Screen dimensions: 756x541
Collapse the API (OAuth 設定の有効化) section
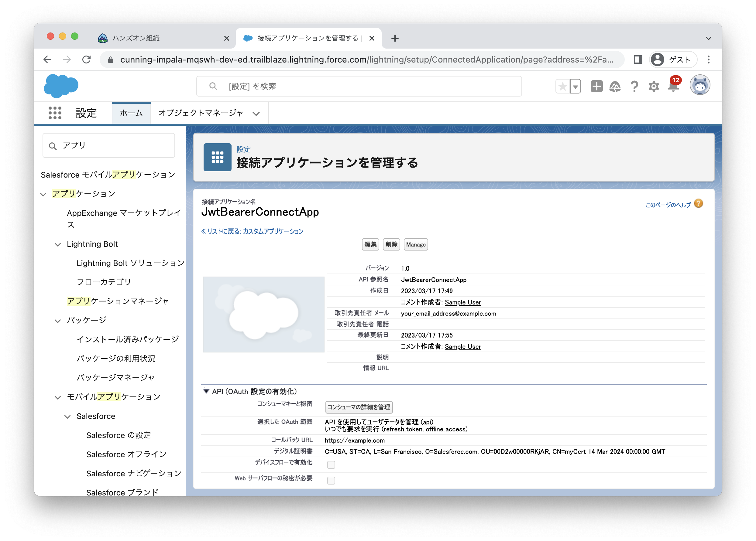click(206, 392)
